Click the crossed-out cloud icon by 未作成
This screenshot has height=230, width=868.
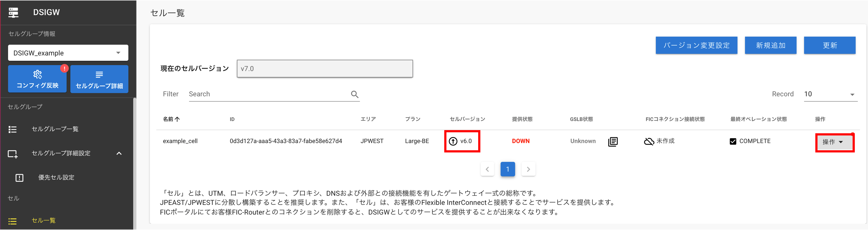tap(649, 141)
